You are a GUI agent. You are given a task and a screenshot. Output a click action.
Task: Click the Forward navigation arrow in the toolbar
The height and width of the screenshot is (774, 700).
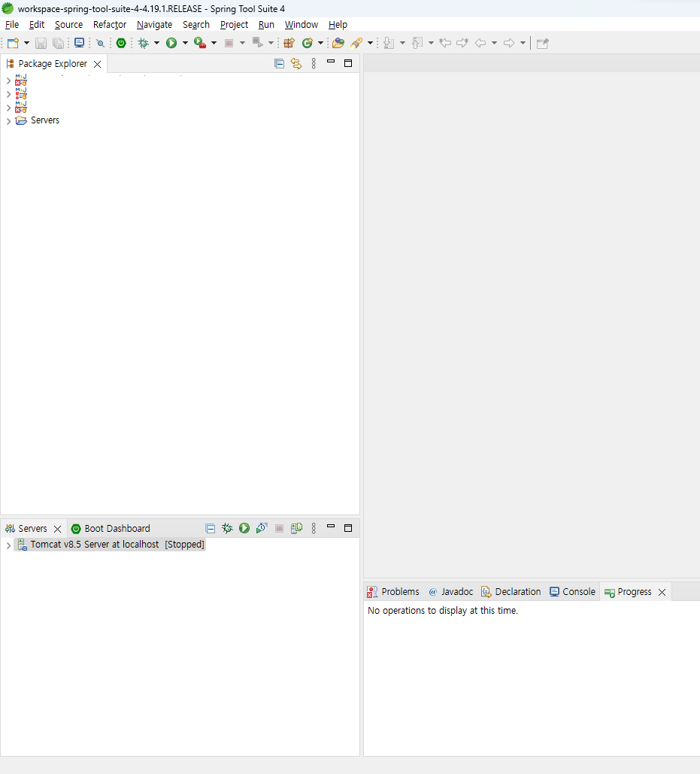[x=508, y=43]
